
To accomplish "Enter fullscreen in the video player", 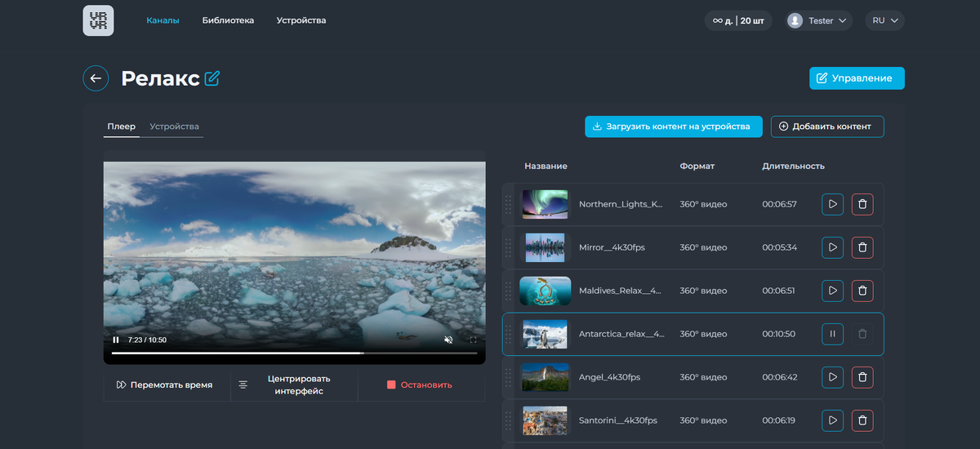I will pyautogui.click(x=473, y=340).
